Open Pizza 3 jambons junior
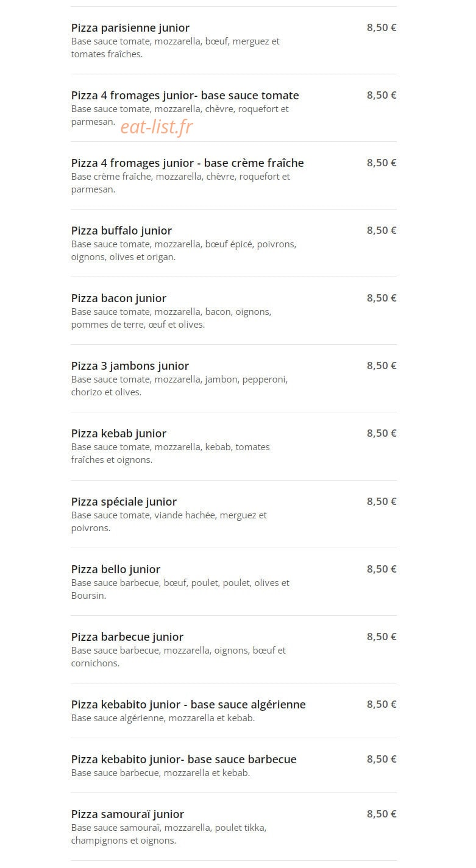The height and width of the screenshot is (868, 476). click(x=130, y=366)
